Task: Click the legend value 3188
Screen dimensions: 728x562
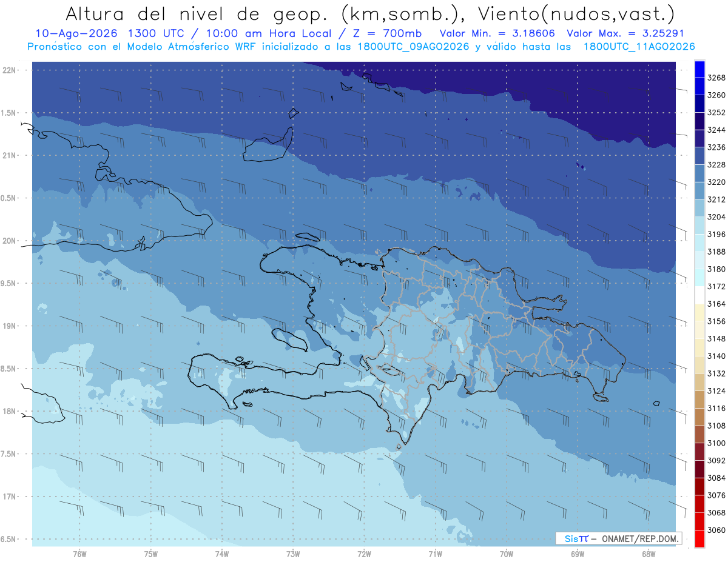Action: pyautogui.click(x=716, y=252)
